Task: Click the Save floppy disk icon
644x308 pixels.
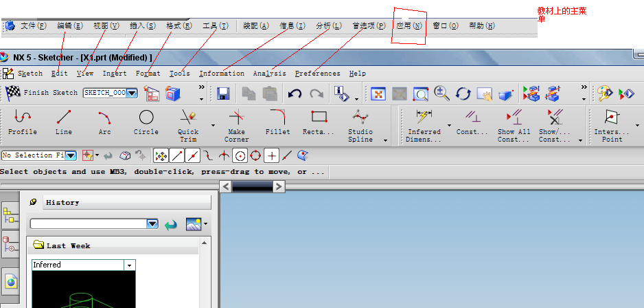Action: point(223,93)
